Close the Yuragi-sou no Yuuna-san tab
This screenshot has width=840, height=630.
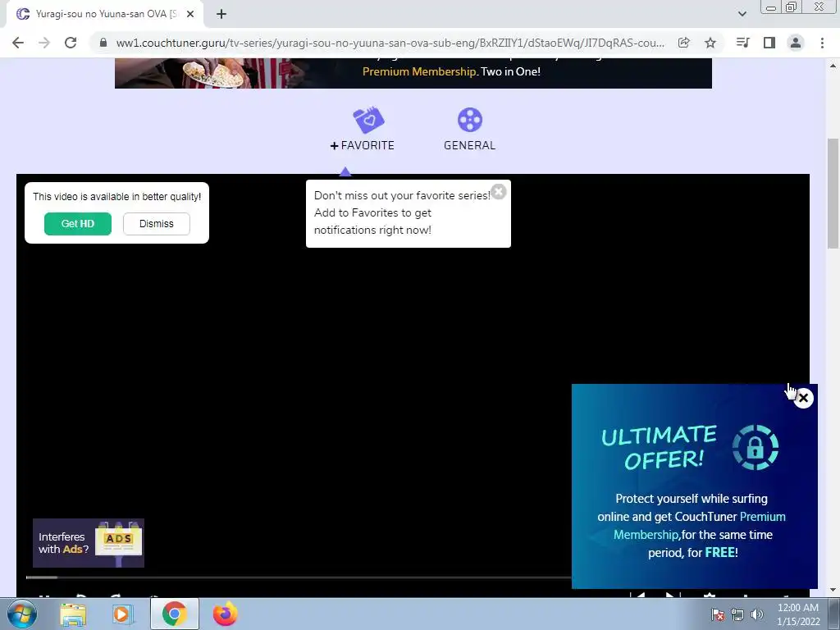coord(190,14)
